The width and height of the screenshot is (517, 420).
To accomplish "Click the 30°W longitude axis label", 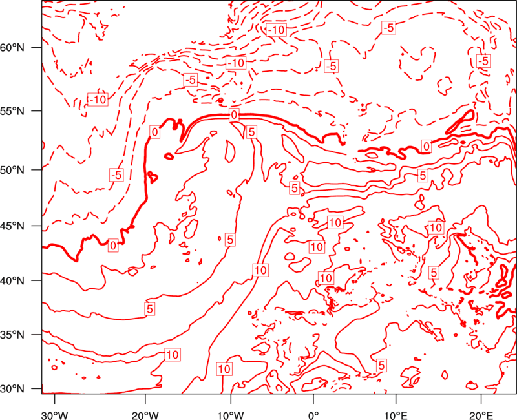I will (55, 415).
